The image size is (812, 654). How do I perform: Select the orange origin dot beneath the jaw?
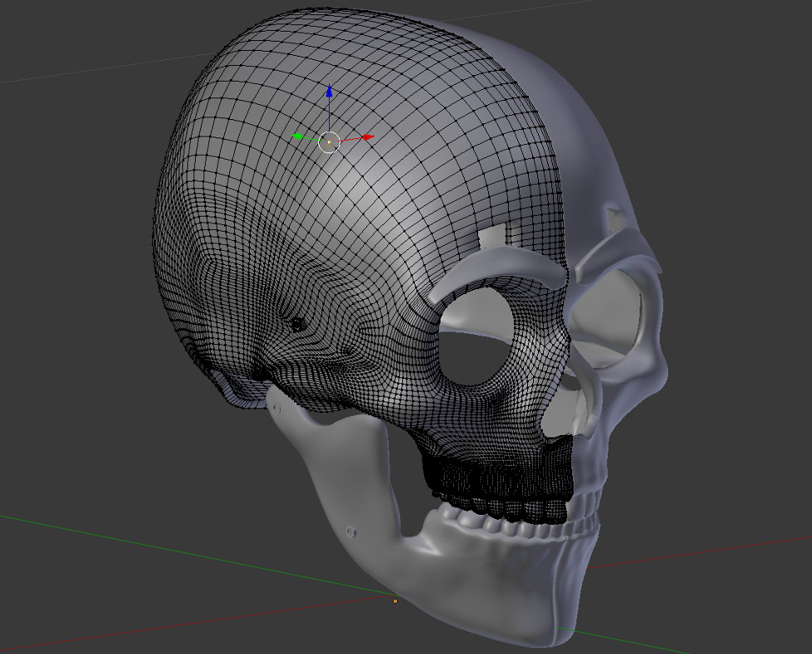395,601
